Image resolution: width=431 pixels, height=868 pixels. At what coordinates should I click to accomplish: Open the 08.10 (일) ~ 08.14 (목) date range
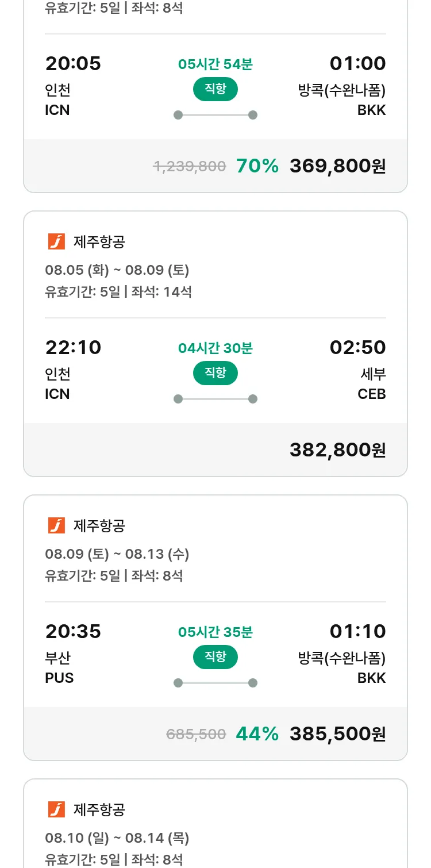pyautogui.click(x=117, y=838)
